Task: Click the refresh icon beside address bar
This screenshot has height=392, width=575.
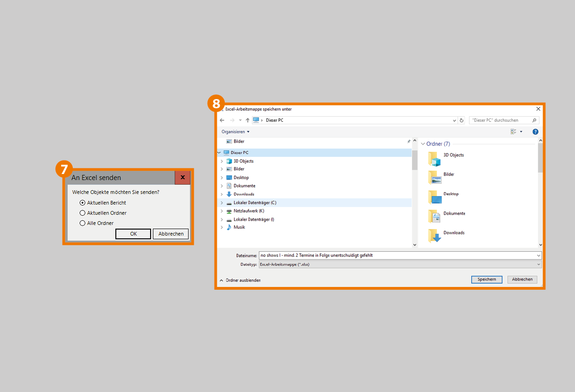Action: pos(461,120)
